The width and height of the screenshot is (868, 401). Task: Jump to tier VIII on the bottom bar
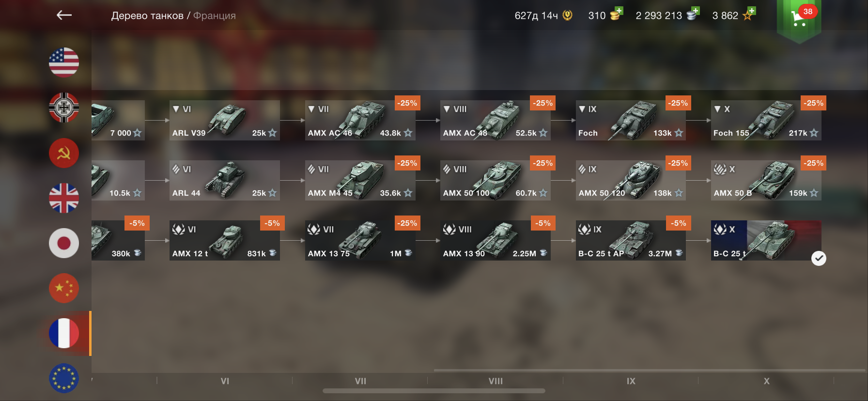tap(496, 381)
